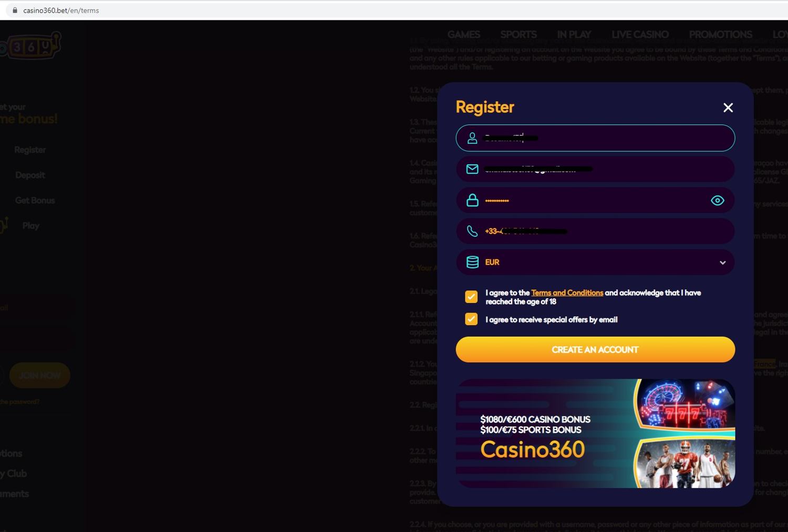Click the Casino360 bonus banner image
788x532 pixels.
(x=595, y=433)
